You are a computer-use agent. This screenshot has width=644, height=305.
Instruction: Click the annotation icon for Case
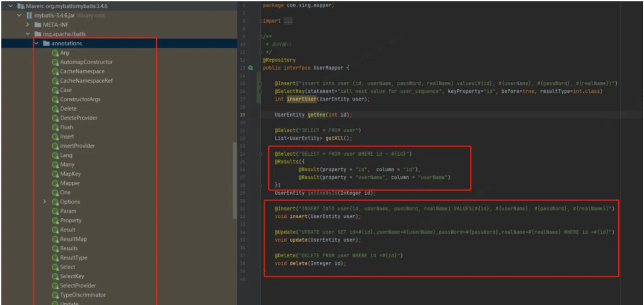(x=55, y=90)
